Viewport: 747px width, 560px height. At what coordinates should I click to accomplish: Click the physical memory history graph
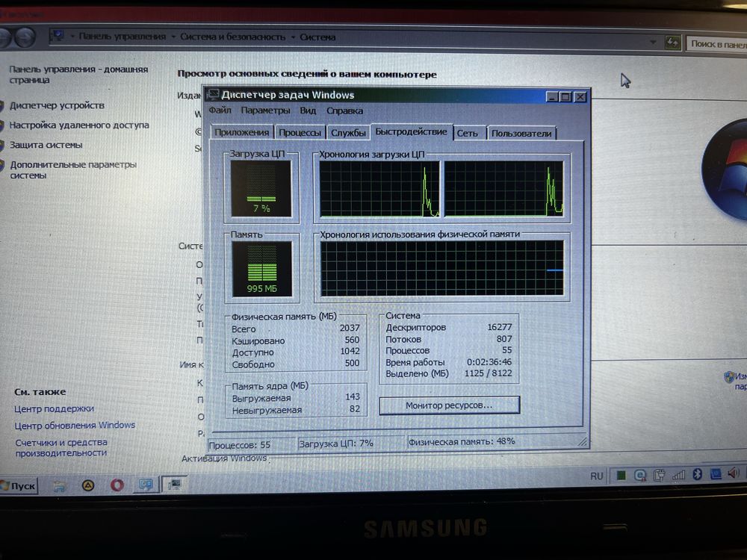click(441, 268)
